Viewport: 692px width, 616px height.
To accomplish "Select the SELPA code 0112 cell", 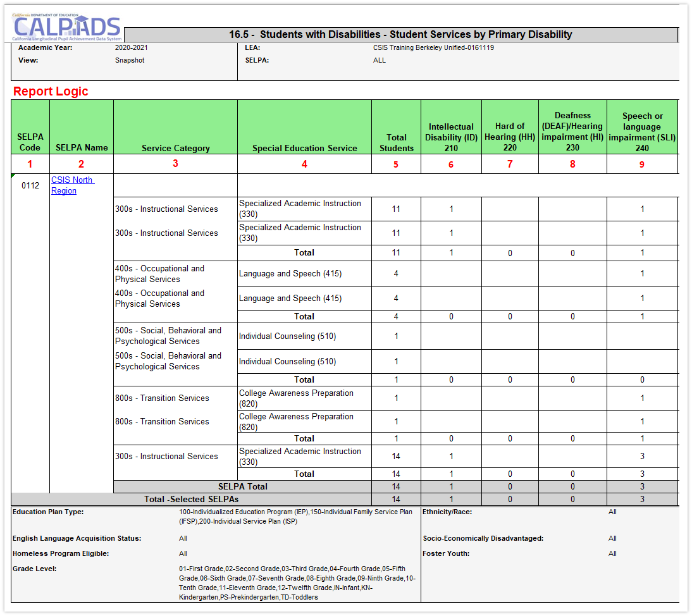I will [30, 186].
